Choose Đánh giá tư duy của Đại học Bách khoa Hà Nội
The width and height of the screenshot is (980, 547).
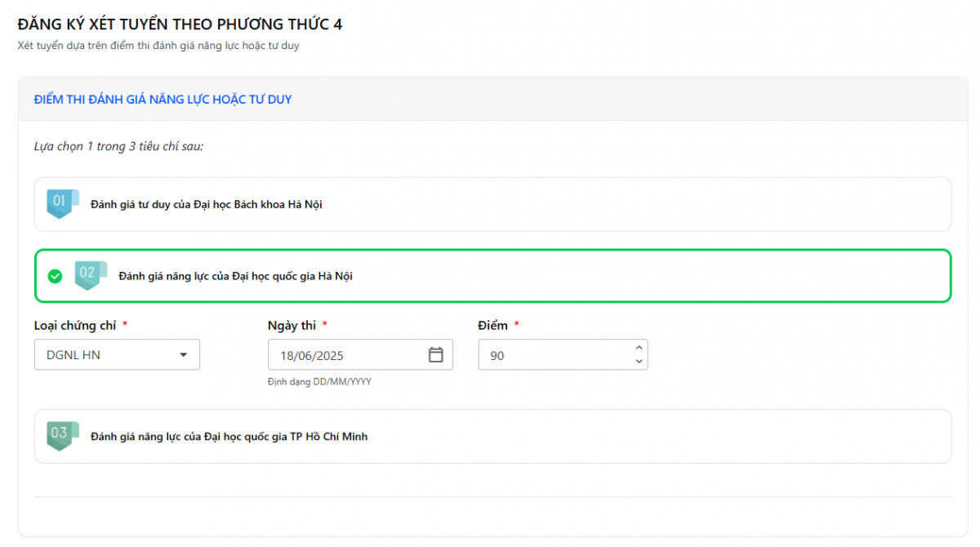pyautogui.click(x=493, y=204)
